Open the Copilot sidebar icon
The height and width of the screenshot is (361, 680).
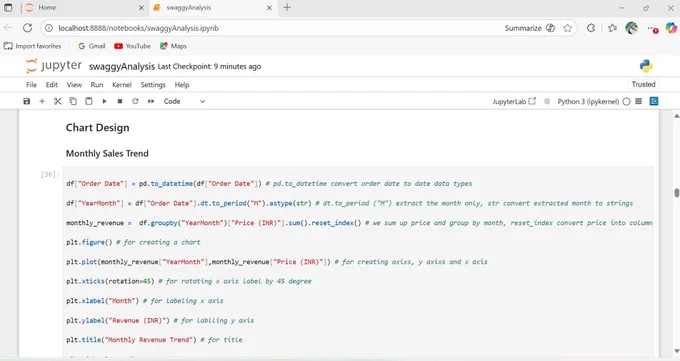[x=671, y=28]
